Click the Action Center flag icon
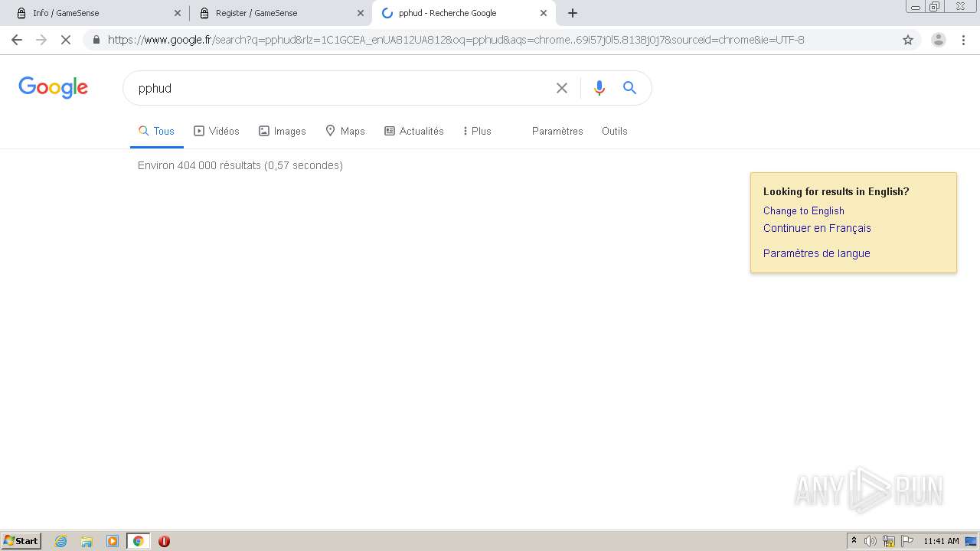 click(907, 541)
